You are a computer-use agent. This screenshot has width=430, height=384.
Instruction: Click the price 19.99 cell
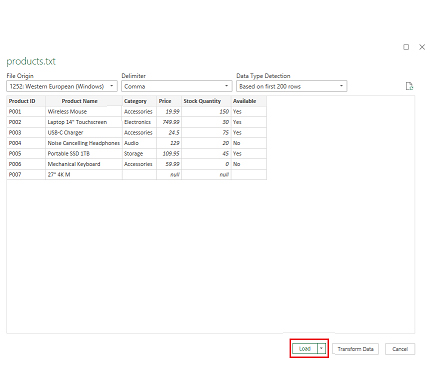tap(169, 111)
